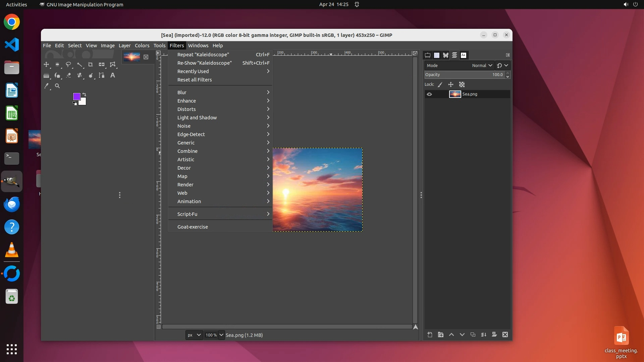
Task: Select the Color Picker eyedropper tool
Action: click(46, 86)
